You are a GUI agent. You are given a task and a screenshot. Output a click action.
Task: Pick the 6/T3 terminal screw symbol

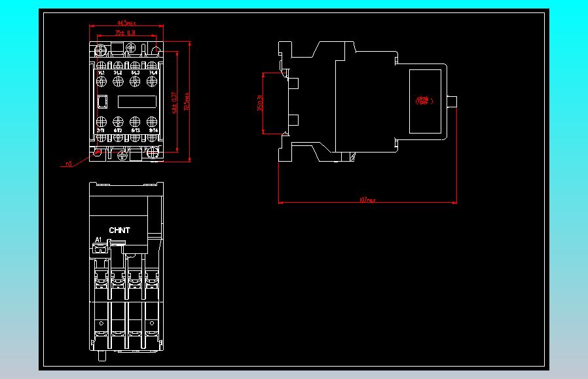[135, 122]
